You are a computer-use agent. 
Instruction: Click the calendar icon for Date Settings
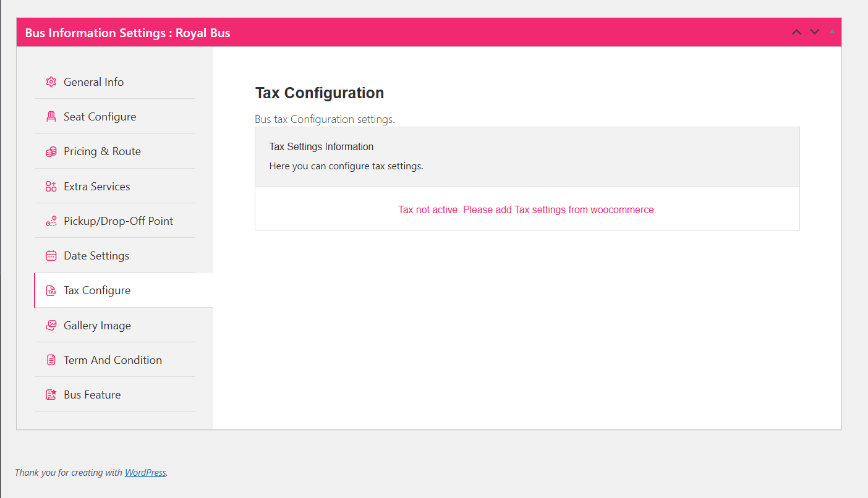[x=51, y=256]
